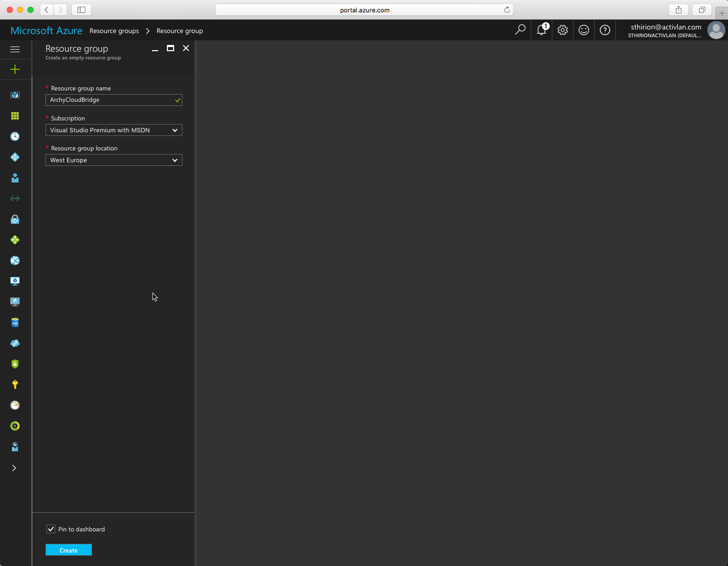Open the green diamond load balancer icon
The height and width of the screenshot is (566, 728).
click(15, 240)
